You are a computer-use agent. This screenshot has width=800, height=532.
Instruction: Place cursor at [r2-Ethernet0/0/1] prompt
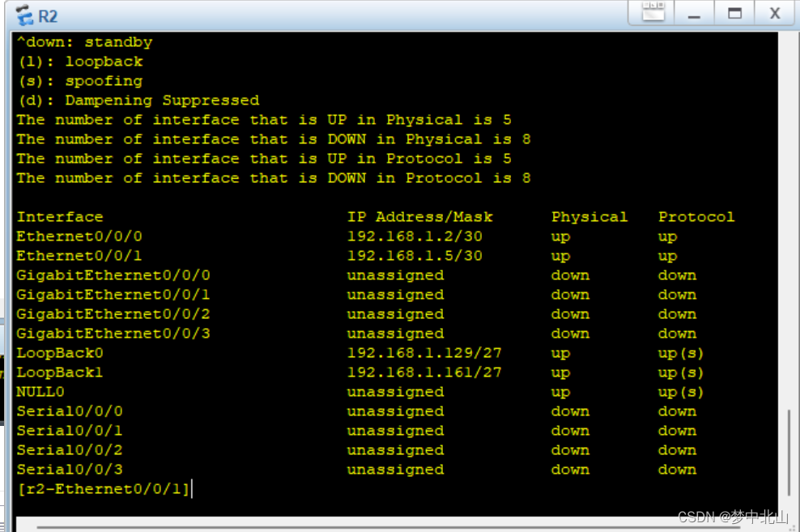pyautogui.click(x=104, y=488)
